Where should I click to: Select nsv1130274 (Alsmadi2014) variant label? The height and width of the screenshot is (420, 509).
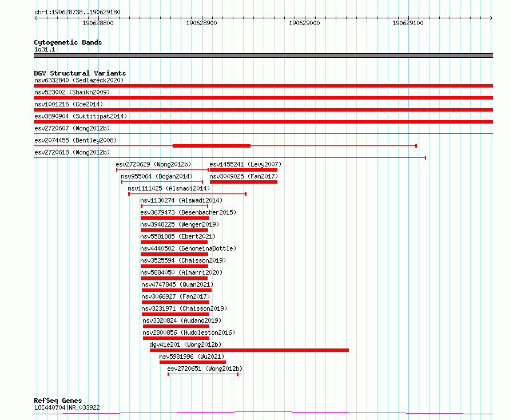[x=181, y=200]
